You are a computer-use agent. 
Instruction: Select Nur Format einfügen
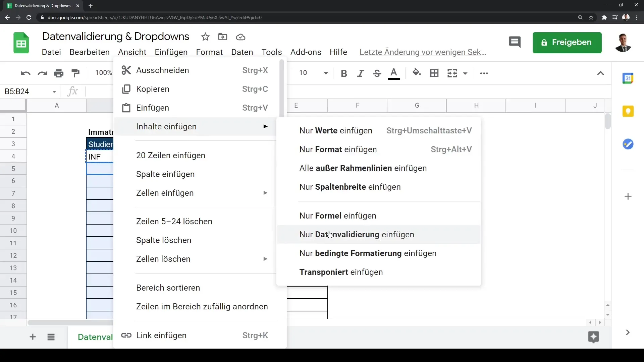(379, 149)
